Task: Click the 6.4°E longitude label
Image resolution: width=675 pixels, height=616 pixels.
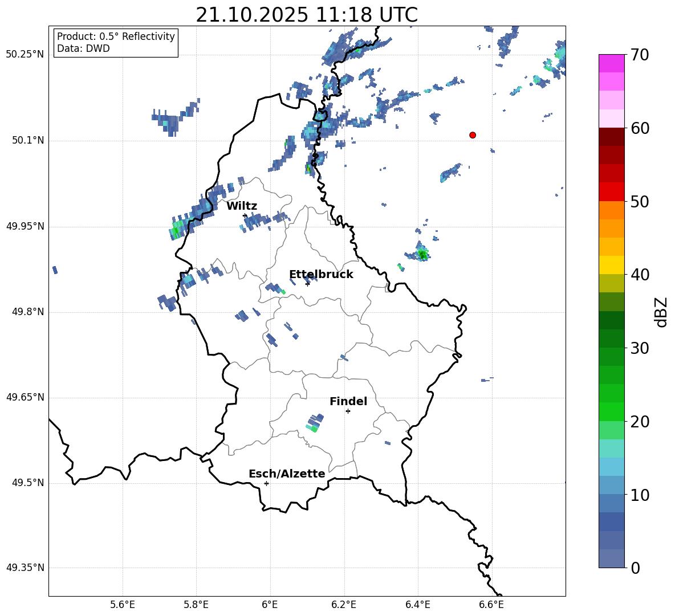Action: coord(417,605)
